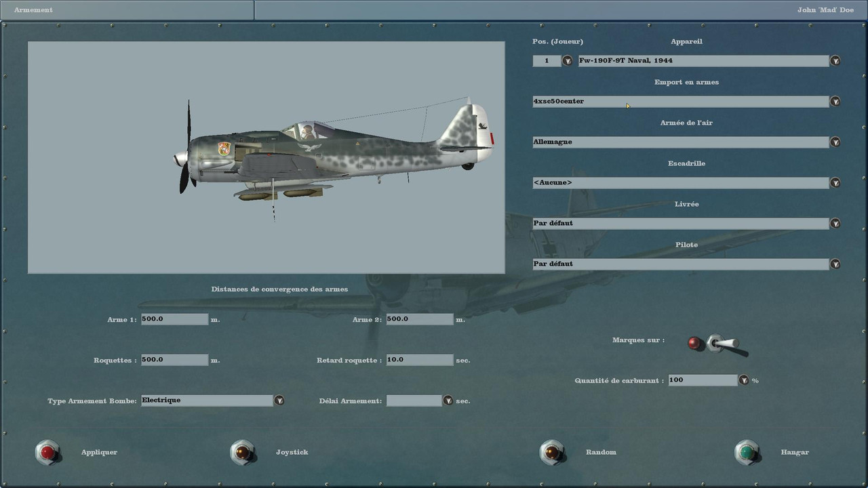The height and width of the screenshot is (488, 868).
Task: Click the green Hangar round button
Action: 747,452
